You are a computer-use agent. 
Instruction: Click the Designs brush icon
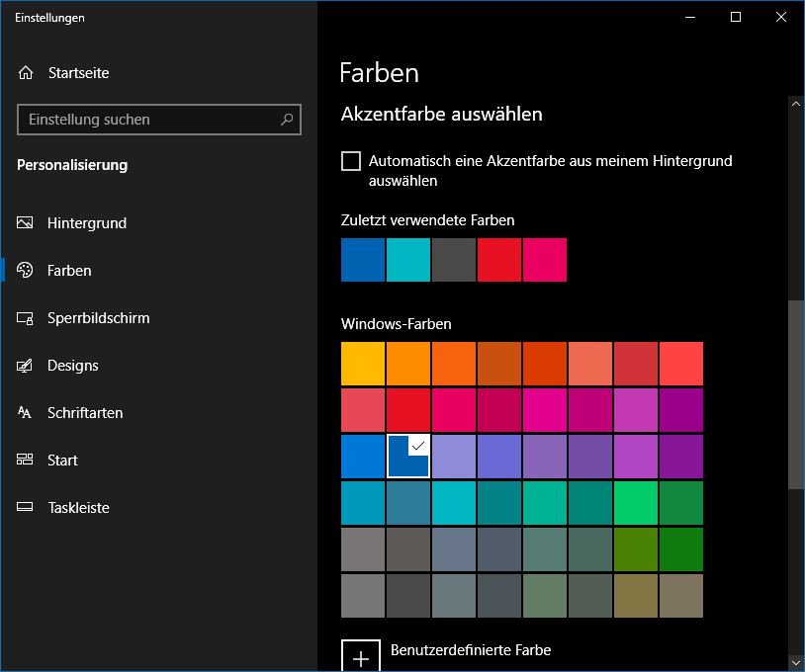[26, 366]
